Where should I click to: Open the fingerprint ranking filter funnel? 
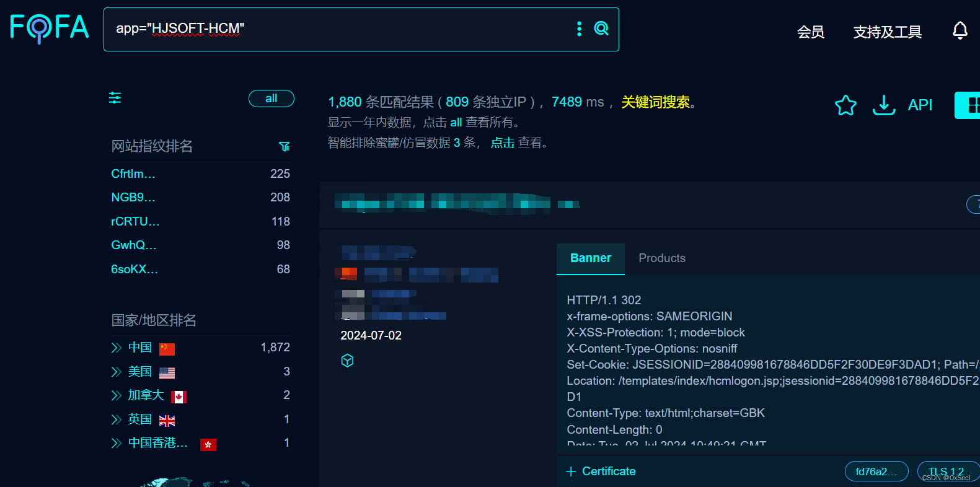coord(285,147)
